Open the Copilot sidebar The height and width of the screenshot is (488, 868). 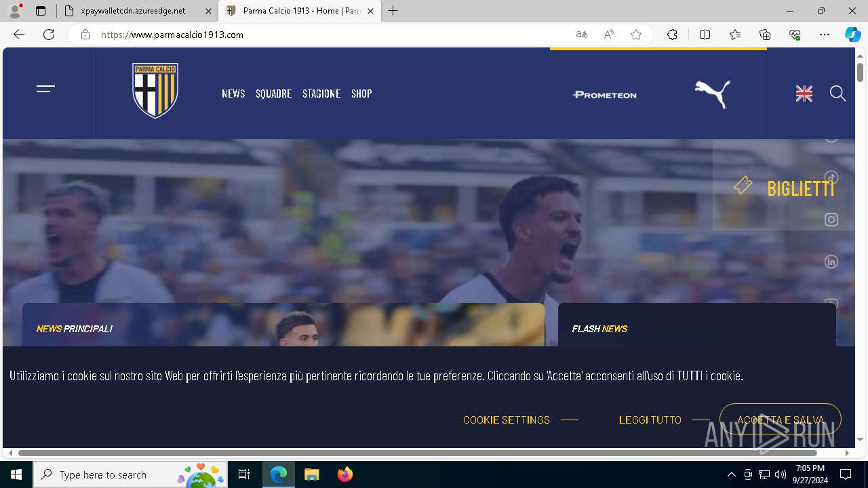(x=852, y=35)
